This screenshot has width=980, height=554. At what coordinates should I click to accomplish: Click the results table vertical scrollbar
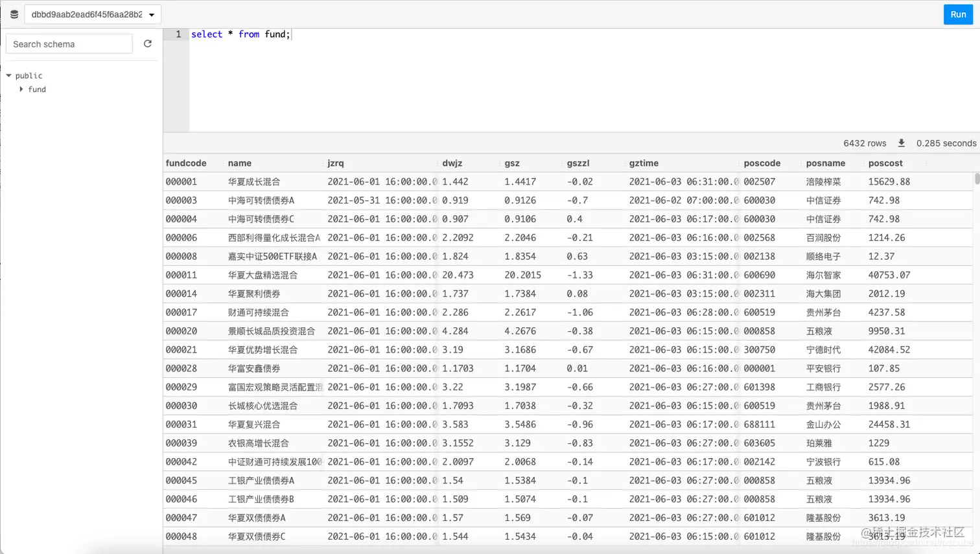[977, 179]
